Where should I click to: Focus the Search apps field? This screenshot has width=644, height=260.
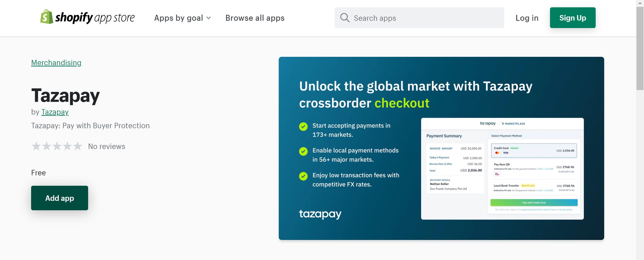click(x=419, y=18)
